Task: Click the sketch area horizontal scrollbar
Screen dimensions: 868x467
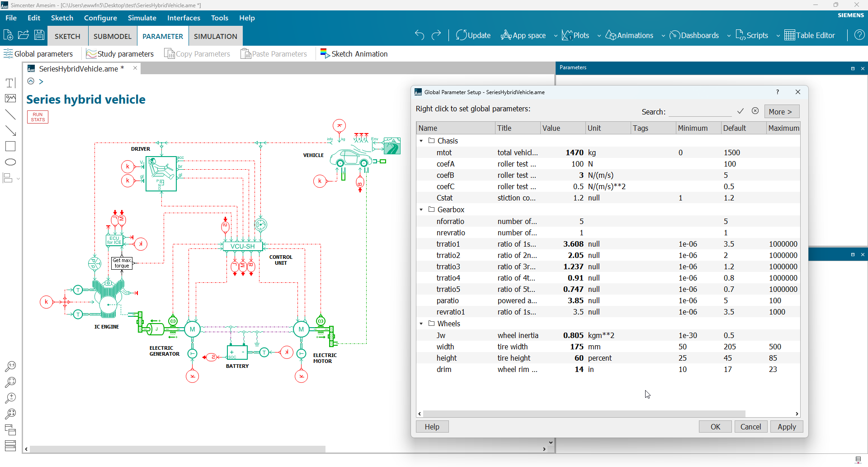Action: click(178, 449)
